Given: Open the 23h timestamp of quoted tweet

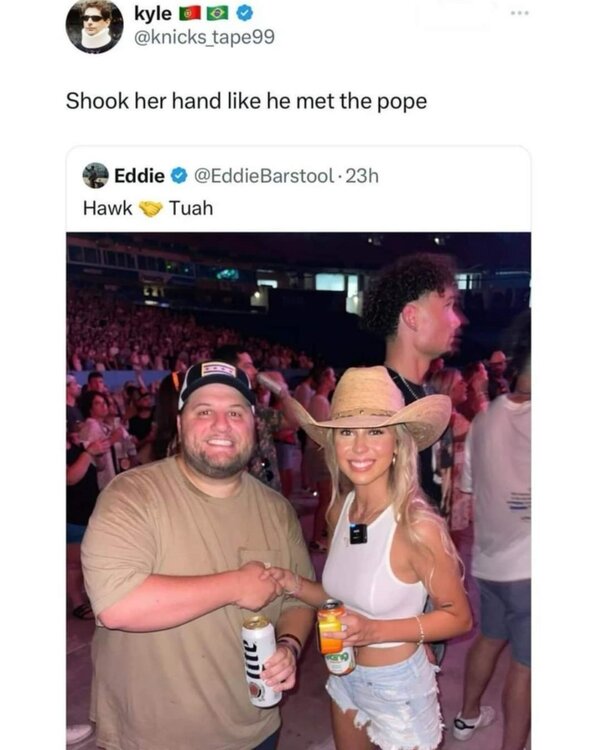Looking at the screenshot, I should (x=362, y=176).
